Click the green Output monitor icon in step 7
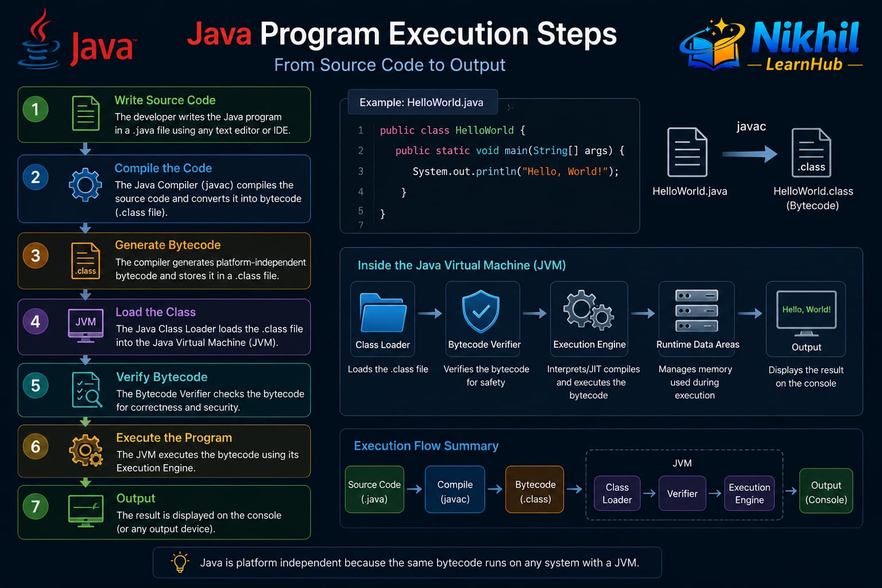The width and height of the screenshot is (882, 588). point(86,511)
